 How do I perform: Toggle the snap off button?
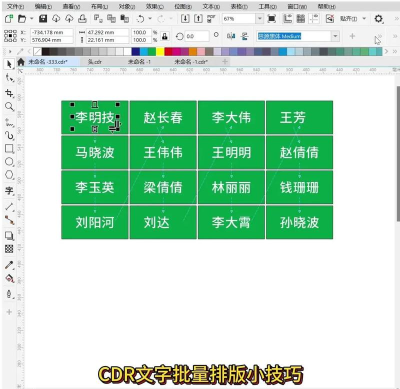pos(330,19)
